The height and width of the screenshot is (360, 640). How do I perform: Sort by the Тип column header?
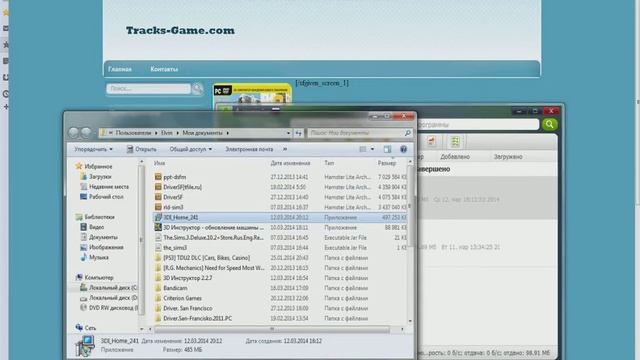(329, 163)
